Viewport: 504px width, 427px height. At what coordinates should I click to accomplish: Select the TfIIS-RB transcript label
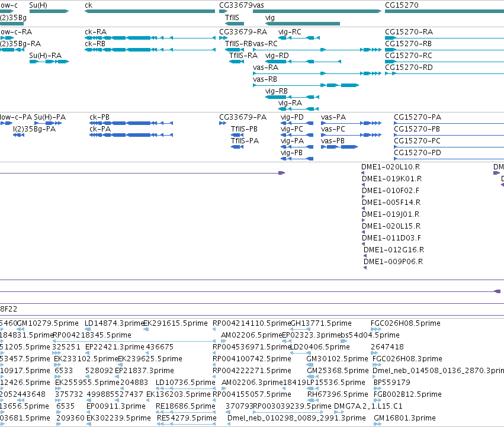[239, 44]
